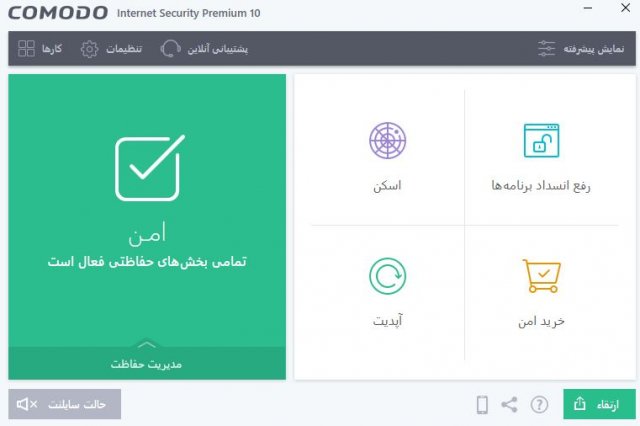The image size is (640, 426).
Task: Toggle Silent Mode (حالت سایلنت) button
Action: coord(64,404)
